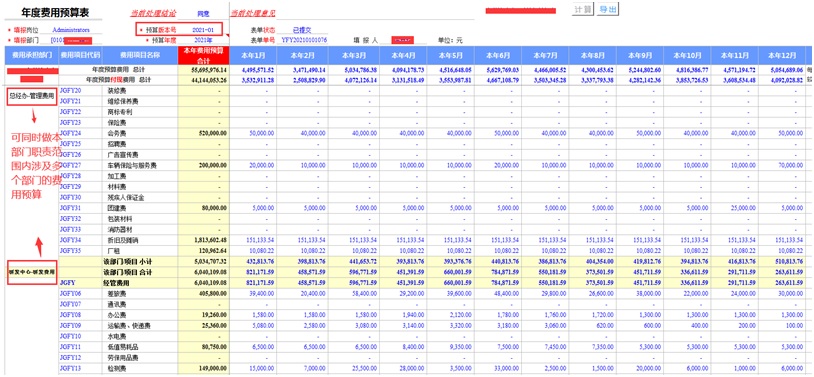This screenshot has height=377, width=814.
Task: Click the 运输费、快递费 item name
Action: coord(128,326)
